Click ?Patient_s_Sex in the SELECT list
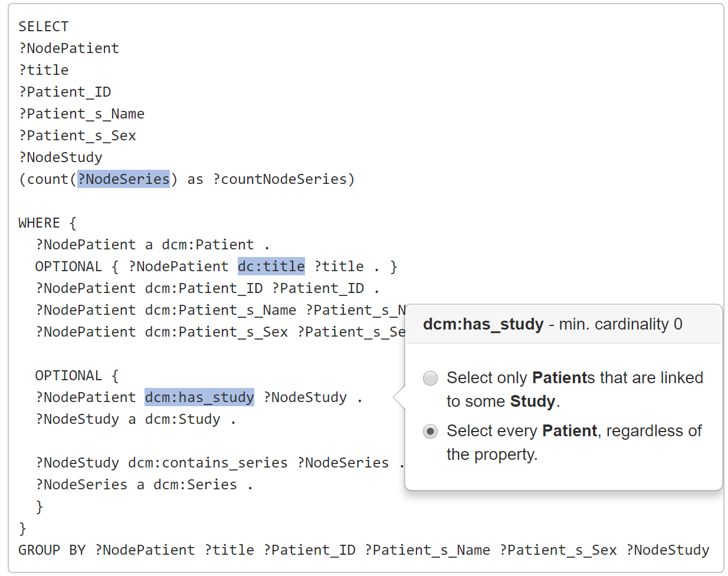 click(77, 136)
